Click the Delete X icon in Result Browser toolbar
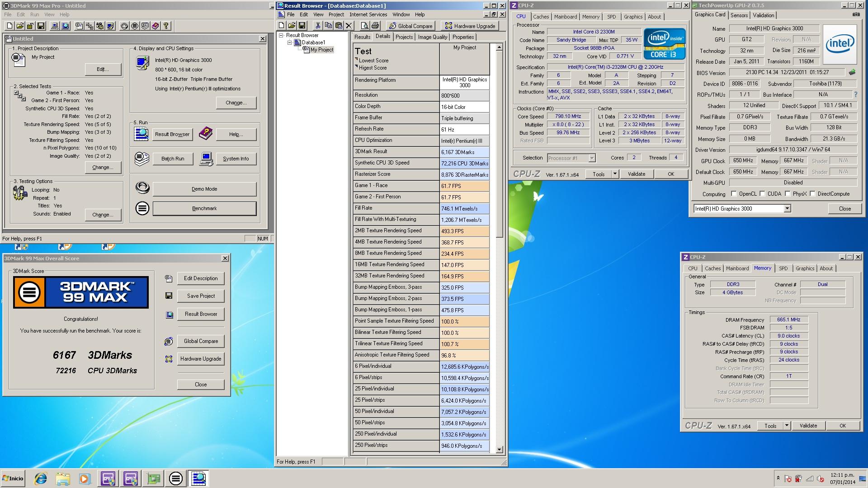868x488 pixels. [349, 26]
